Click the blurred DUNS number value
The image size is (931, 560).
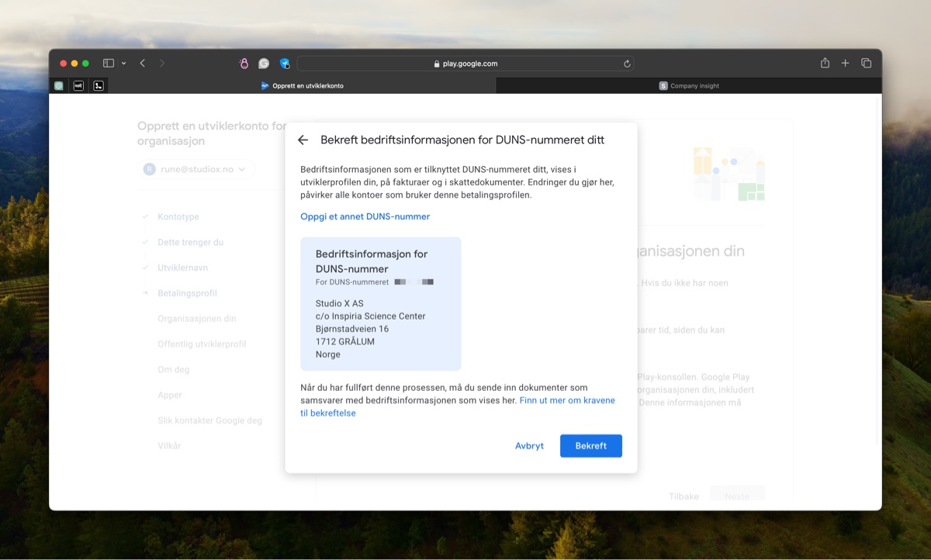coord(414,282)
